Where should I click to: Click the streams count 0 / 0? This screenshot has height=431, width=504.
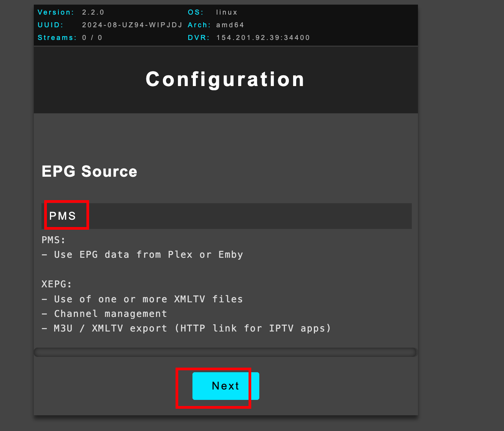92,38
